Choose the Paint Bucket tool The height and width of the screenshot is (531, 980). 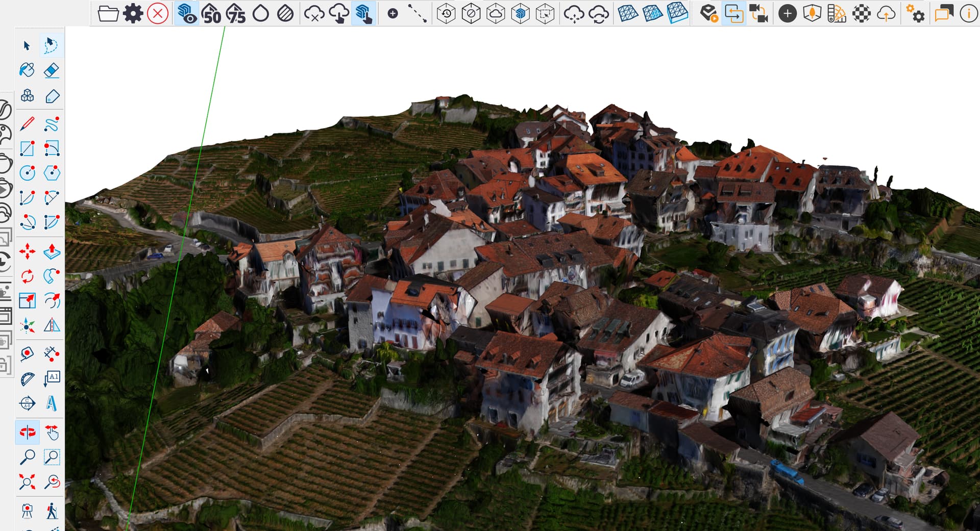27,70
